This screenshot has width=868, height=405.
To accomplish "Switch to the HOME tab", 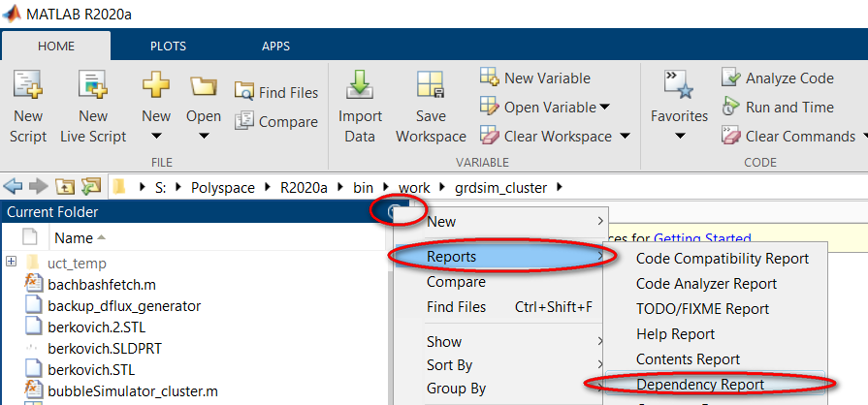I will coord(56,46).
